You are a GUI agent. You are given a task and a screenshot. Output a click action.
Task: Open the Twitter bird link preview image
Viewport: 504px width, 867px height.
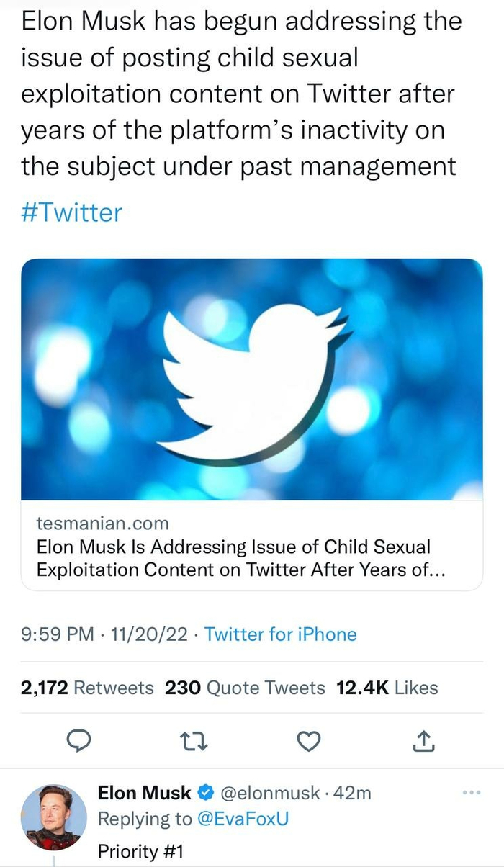tap(252, 379)
